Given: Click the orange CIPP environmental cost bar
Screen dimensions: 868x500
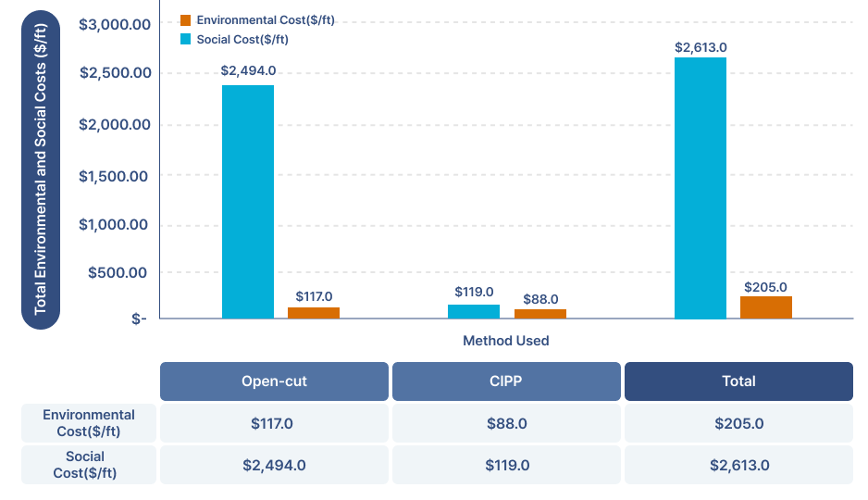Looking at the screenshot, I should [x=540, y=313].
